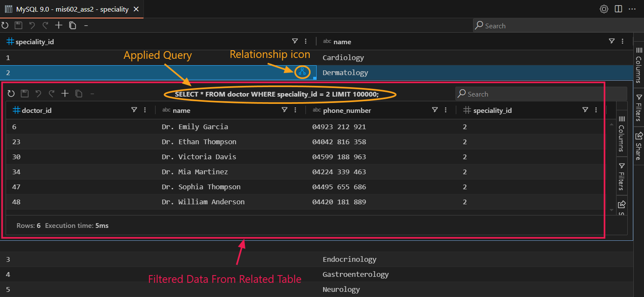This screenshot has width=644, height=297.
Task: Select the Endocrinology cell
Action: (475, 259)
